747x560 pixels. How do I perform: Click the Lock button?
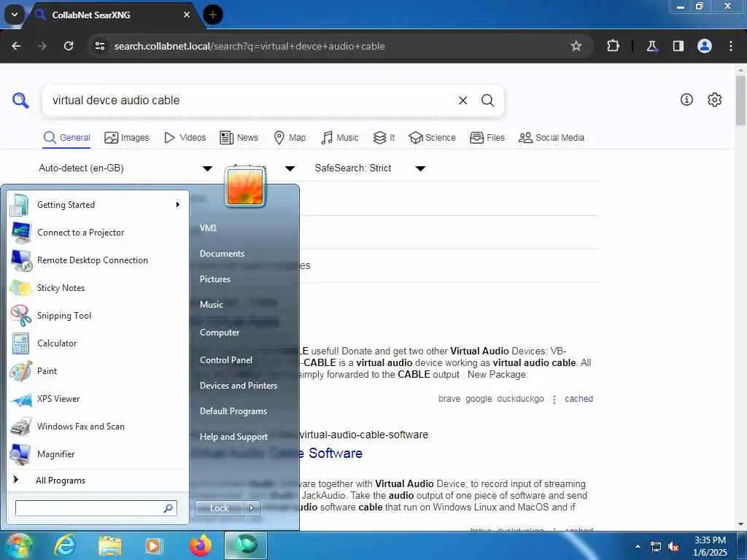219,508
